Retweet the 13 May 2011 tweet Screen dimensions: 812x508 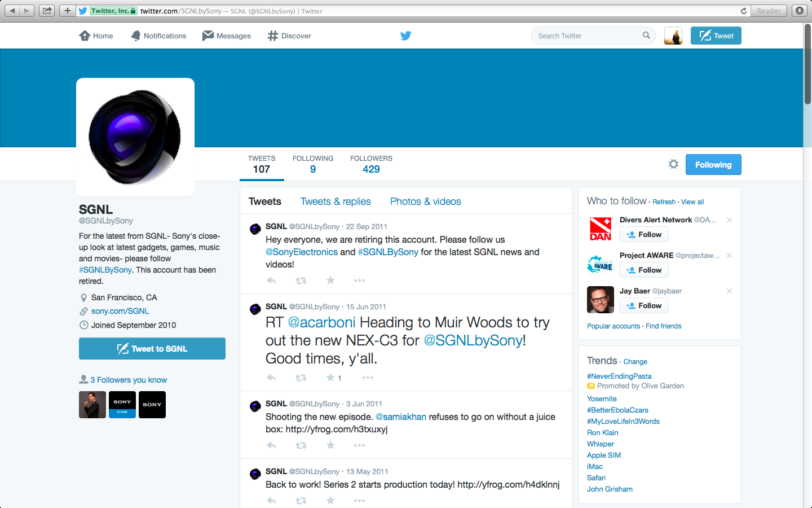pyautogui.click(x=301, y=501)
